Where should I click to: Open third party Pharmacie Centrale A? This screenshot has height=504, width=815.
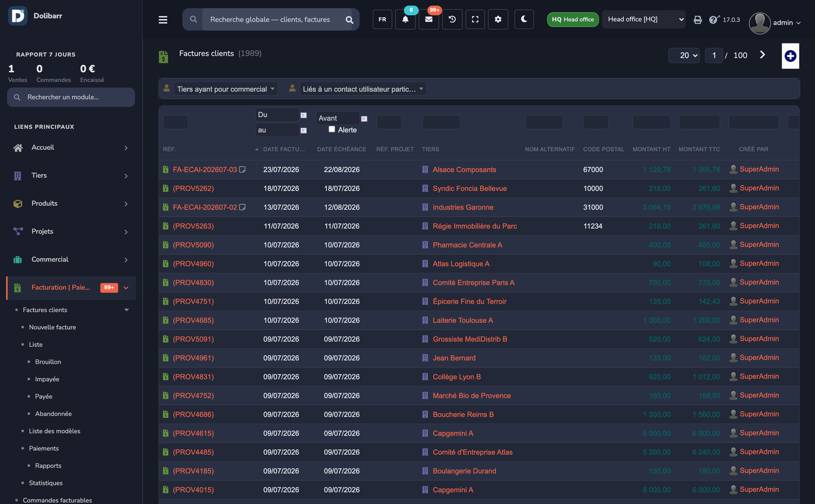pos(467,245)
